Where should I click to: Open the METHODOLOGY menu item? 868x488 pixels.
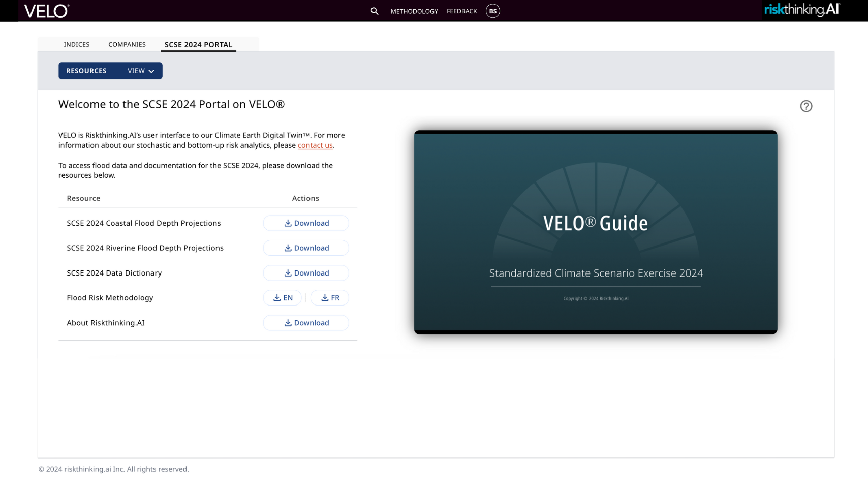tap(414, 11)
